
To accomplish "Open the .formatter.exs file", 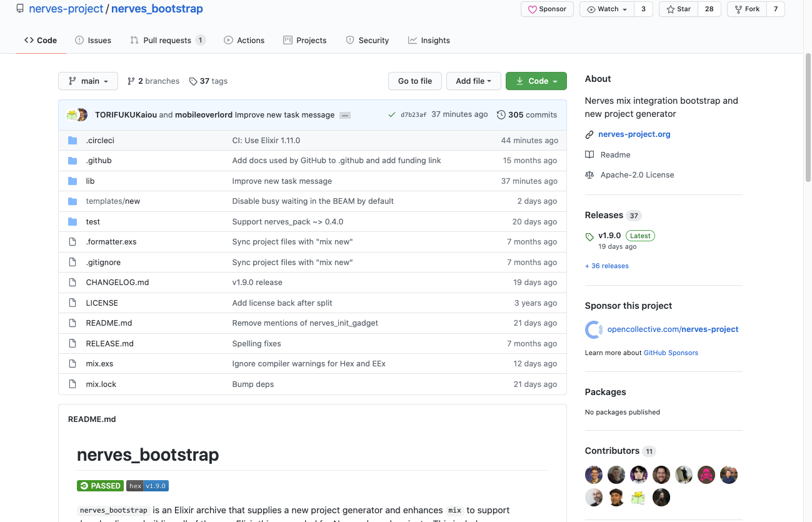I will point(111,242).
